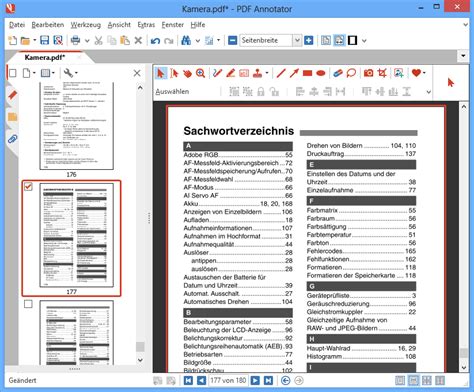Open the pin Annotations sidebar tab
The height and width of the screenshot is (392, 474).
(x=12, y=95)
